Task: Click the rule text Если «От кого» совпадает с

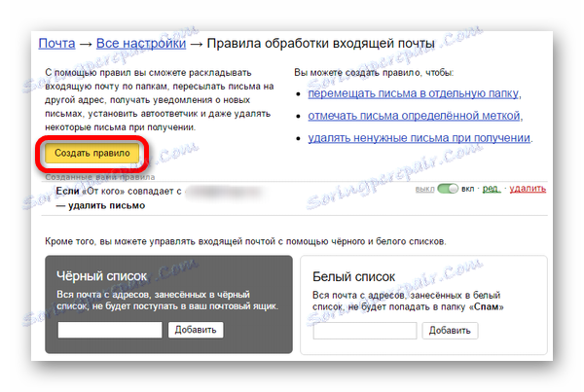Action: 119,192
